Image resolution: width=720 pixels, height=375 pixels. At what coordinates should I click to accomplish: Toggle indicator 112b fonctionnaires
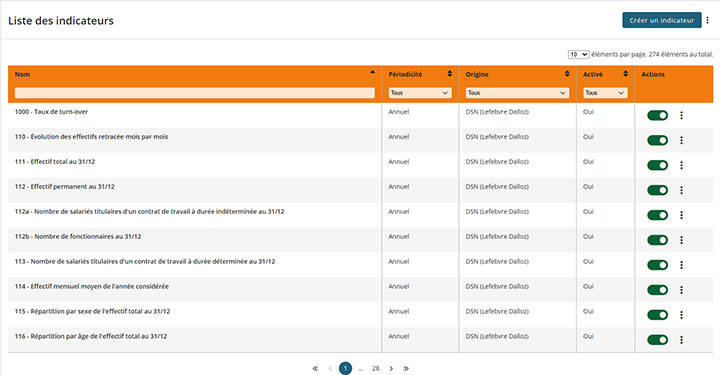pos(658,240)
